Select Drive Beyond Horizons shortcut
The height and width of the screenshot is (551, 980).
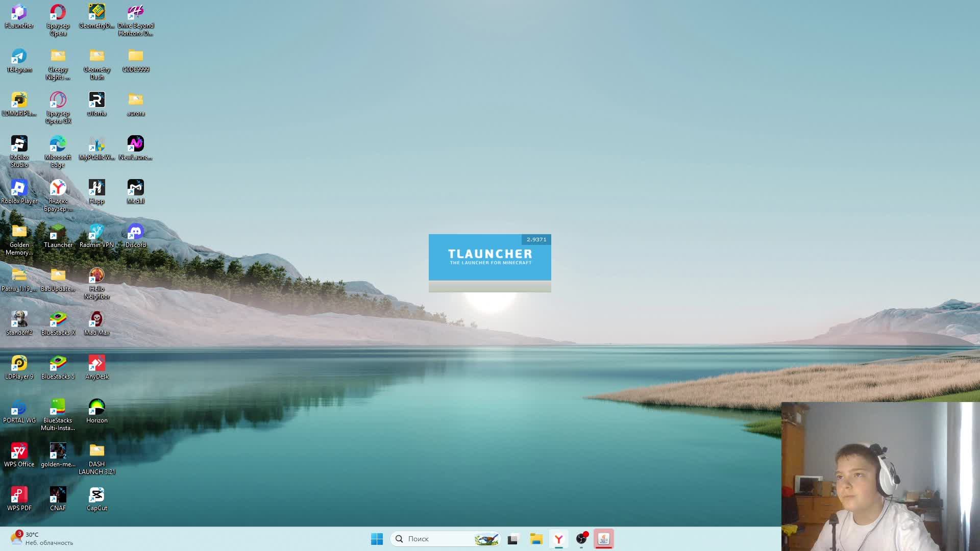[x=135, y=20]
